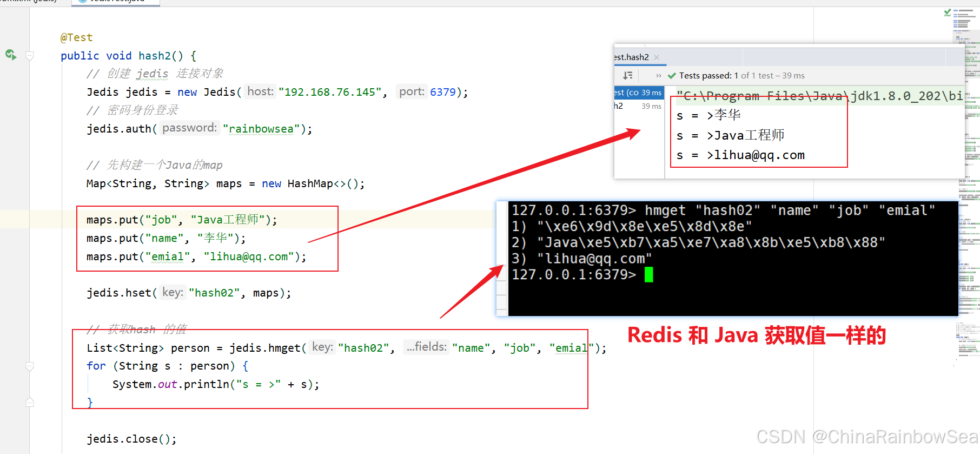
Task: Click the maps.put("job" line
Action: click(182, 220)
